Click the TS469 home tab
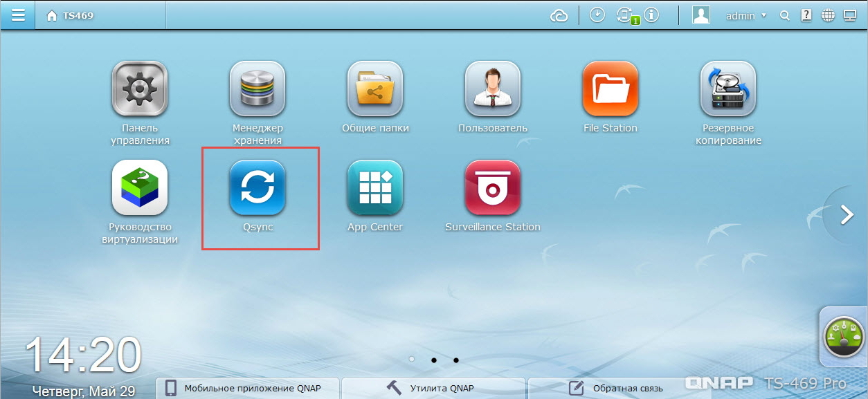The width and height of the screenshot is (868, 399). coord(101,15)
